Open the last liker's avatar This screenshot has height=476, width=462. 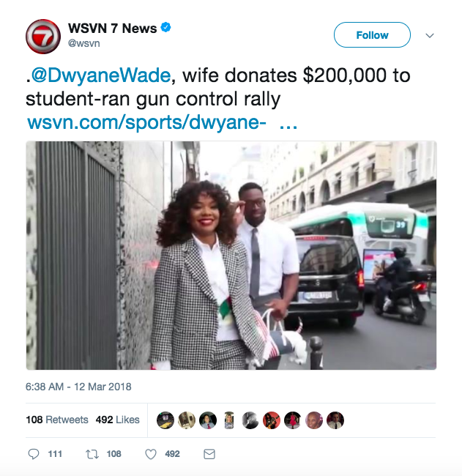tap(335, 420)
